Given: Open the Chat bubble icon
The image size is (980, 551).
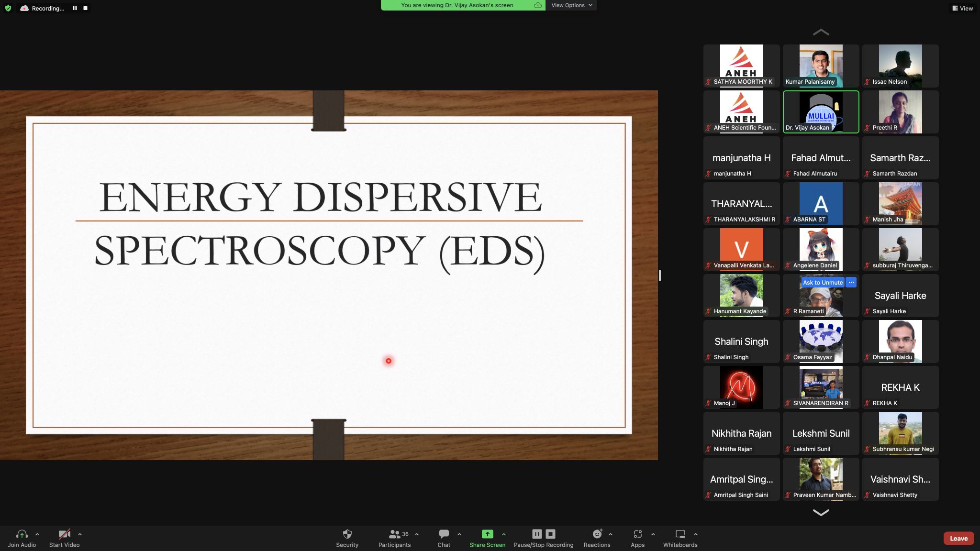Looking at the screenshot, I should (x=444, y=534).
